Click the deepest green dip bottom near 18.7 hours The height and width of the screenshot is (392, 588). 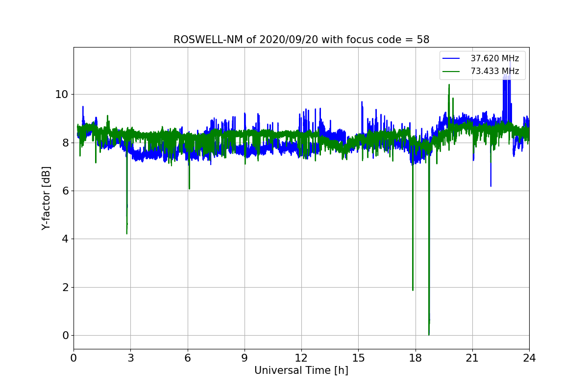pos(429,335)
